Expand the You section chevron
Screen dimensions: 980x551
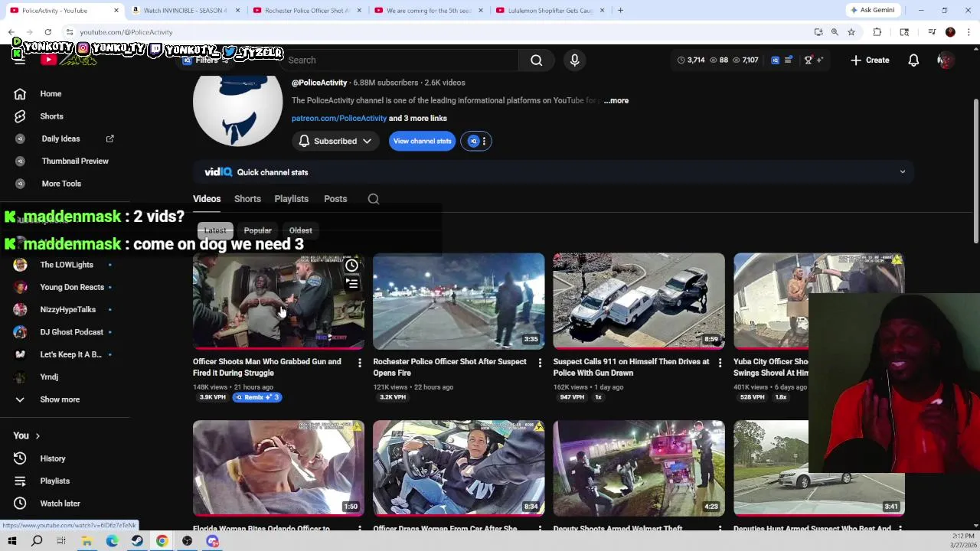[38, 436]
